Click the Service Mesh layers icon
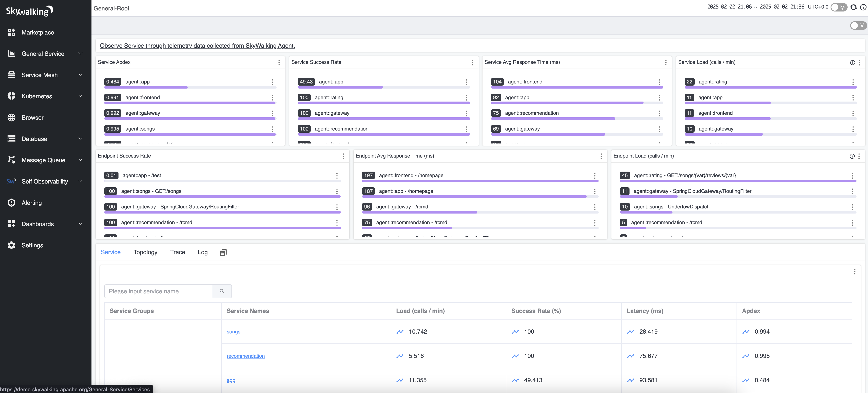 click(11, 75)
